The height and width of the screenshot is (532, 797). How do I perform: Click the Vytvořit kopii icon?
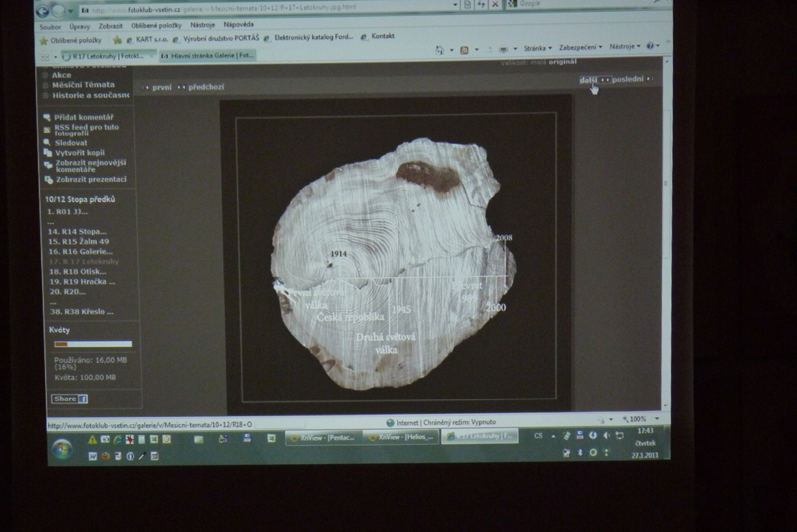coord(47,153)
